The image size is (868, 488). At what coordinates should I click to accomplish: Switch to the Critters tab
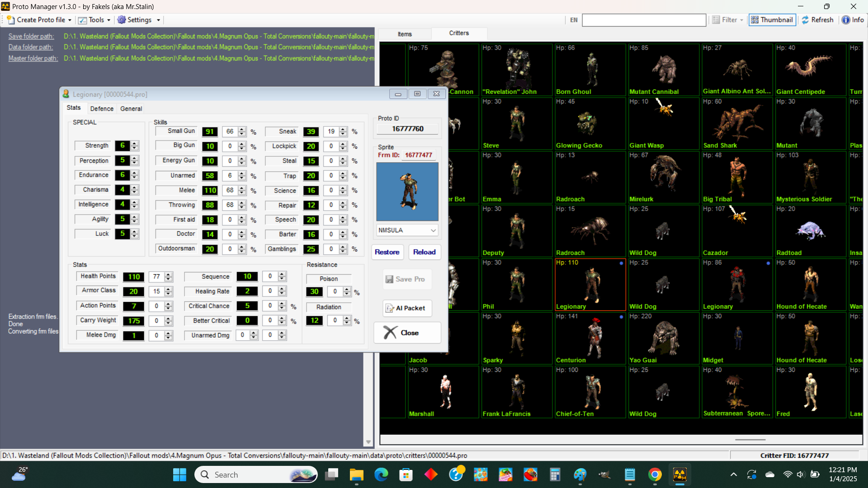[459, 33]
